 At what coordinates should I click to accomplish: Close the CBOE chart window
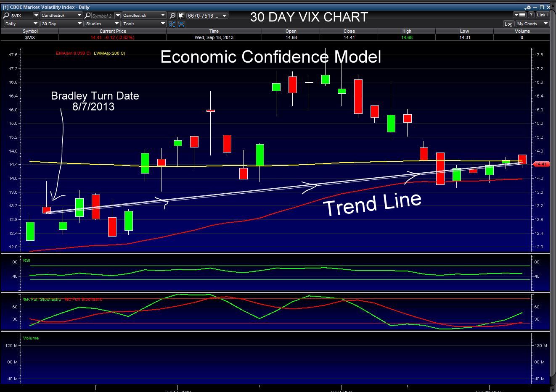click(548, 7)
